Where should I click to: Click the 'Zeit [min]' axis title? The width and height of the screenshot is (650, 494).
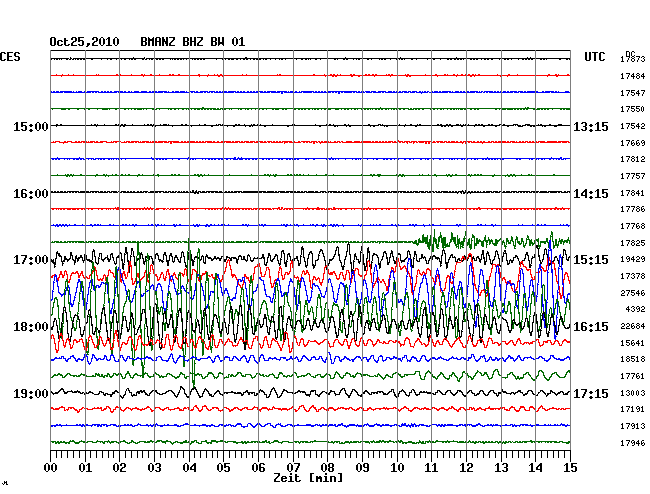click(308, 478)
